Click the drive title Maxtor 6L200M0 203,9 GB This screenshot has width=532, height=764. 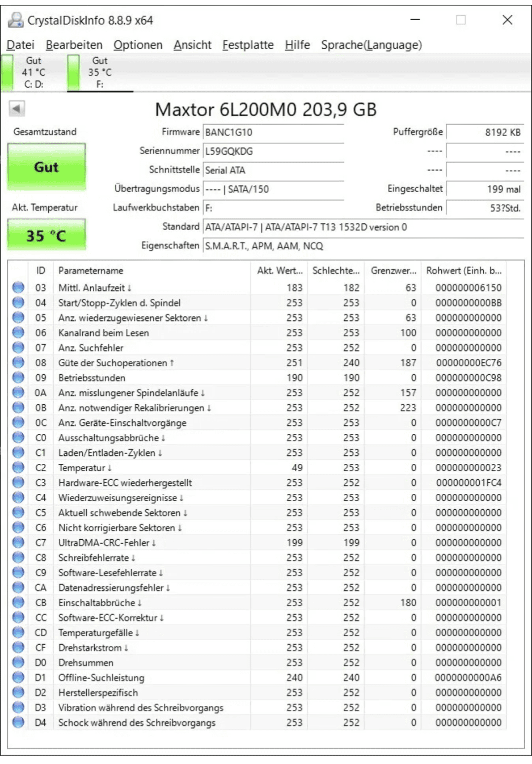click(266, 109)
